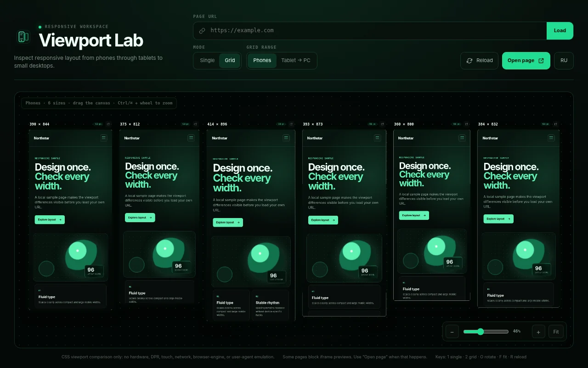The image size is (588, 368).
Task: Click the "Northstar" brand in the 384 × 832 preview
Action: (x=490, y=138)
